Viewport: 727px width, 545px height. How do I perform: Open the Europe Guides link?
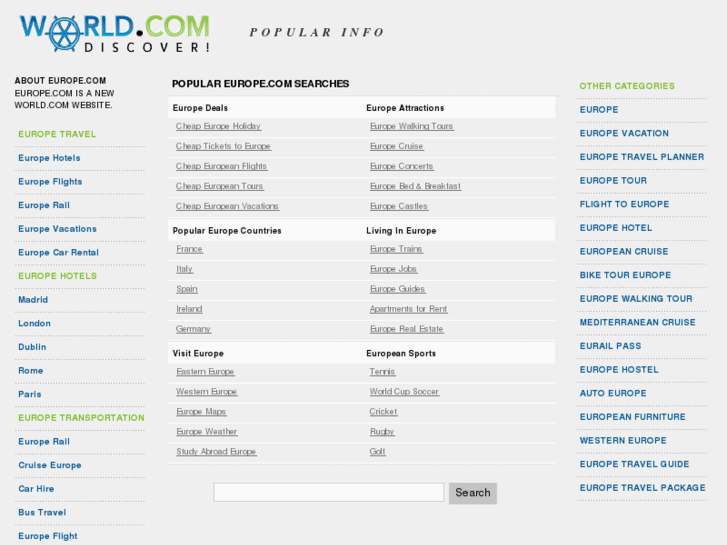pyautogui.click(x=397, y=289)
